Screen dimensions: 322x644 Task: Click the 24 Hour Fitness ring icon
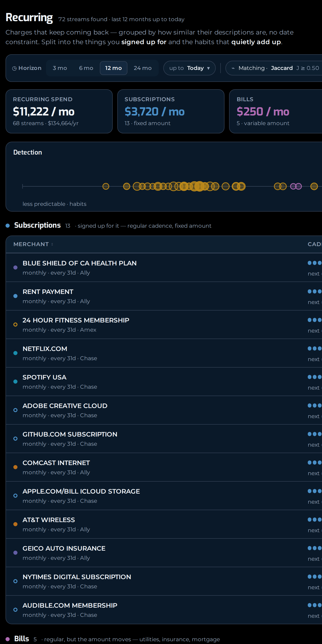pyautogui.click(x=15, y=325)
